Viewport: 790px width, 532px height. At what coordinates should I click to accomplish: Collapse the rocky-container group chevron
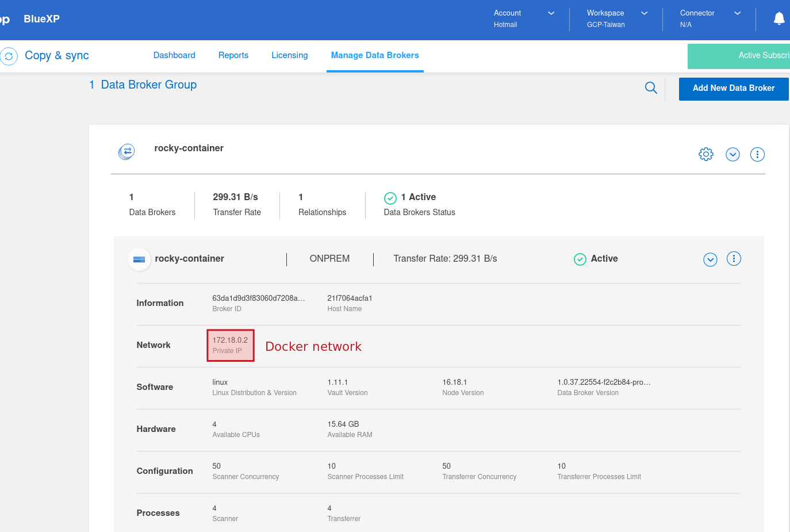click(733, 154)
